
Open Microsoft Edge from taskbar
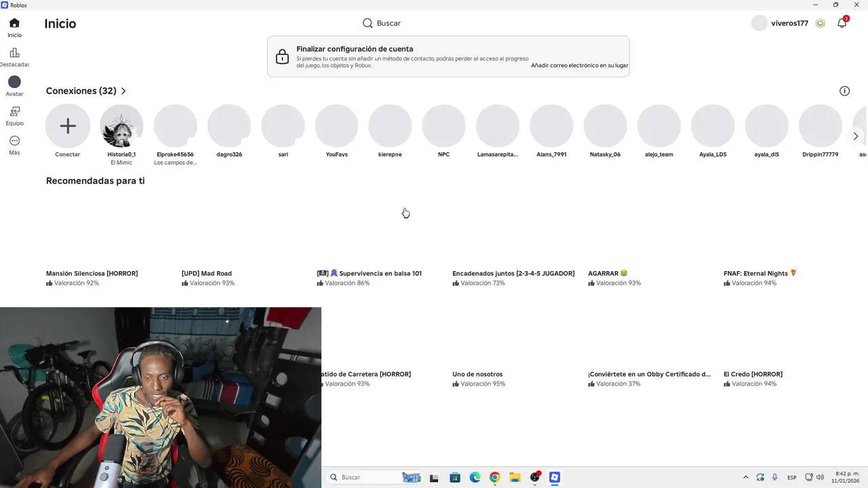pos(475,477)
